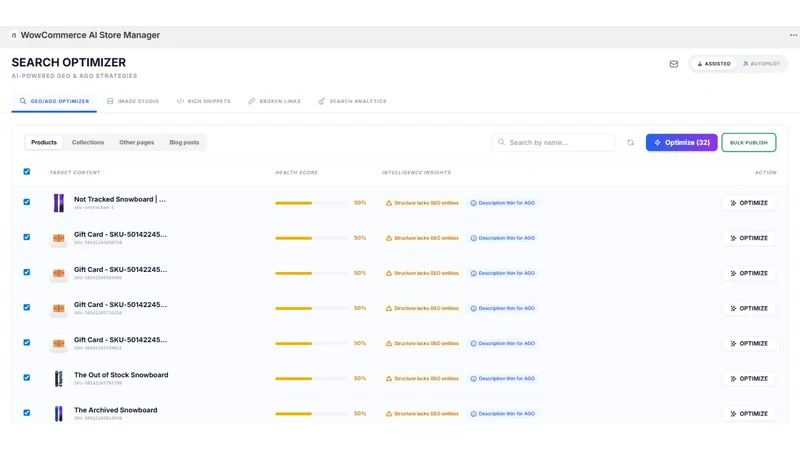800x450 pixels.
Task: Click The Archived Snowboard thumbnail
Action: [59, 413]
